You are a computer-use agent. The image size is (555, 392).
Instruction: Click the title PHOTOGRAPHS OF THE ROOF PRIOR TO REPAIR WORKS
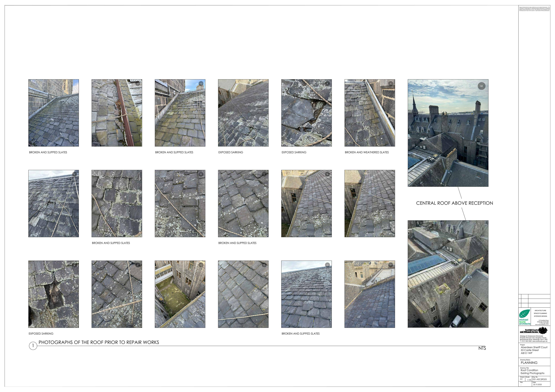pos(99,342)
